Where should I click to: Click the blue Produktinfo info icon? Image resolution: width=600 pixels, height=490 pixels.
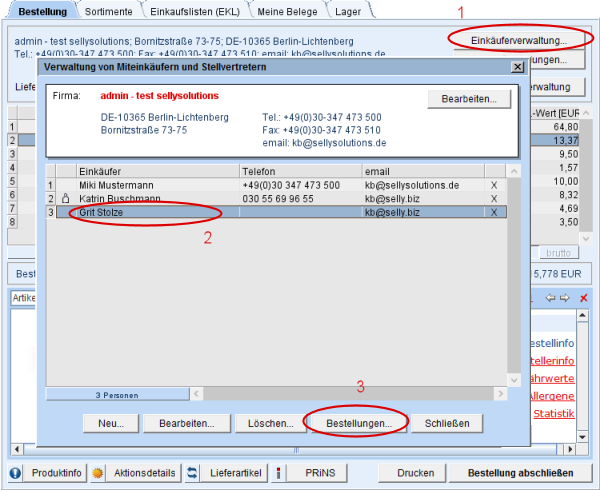[x=16, y=472]
